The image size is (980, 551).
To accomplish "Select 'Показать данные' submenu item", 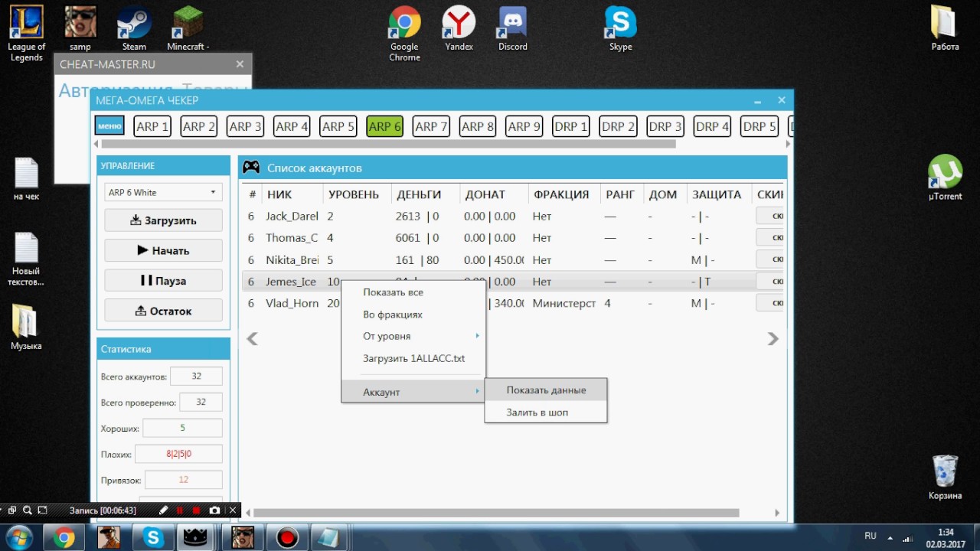I will point(546,390).
